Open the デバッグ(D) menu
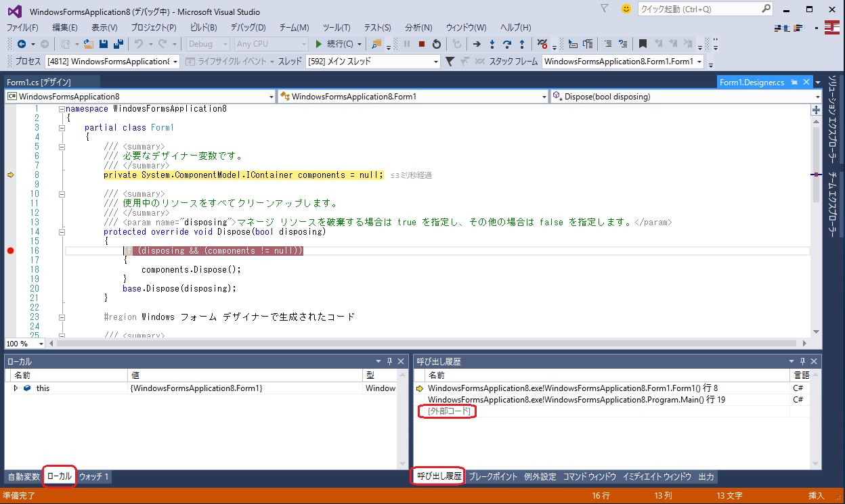The image size is (845, 504). pos(248,27)
